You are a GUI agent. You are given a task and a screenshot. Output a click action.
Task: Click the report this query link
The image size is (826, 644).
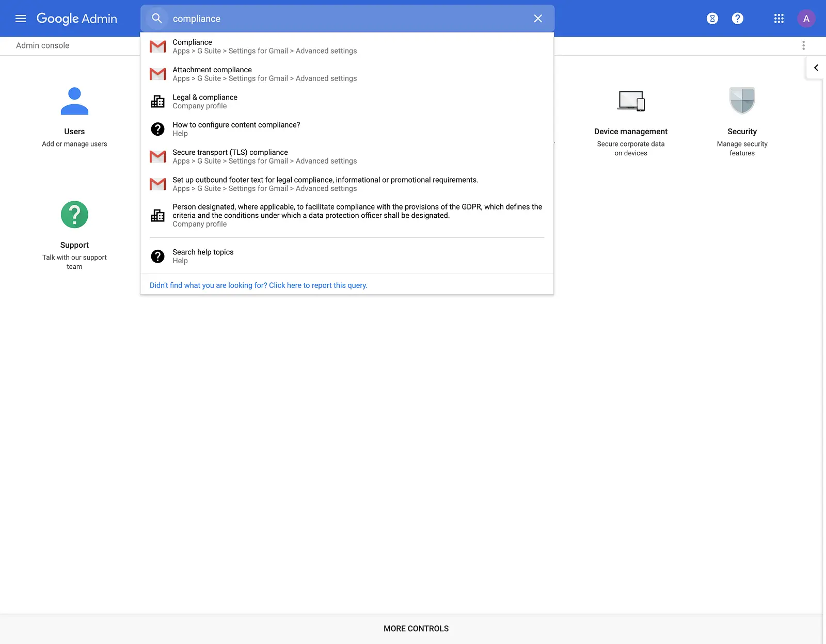259,285
